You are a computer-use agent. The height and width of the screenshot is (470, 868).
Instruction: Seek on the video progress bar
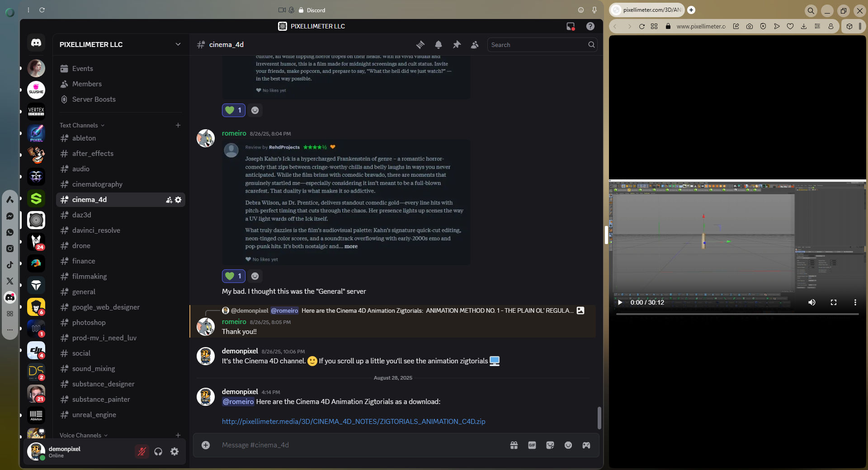tap(737, 314)
